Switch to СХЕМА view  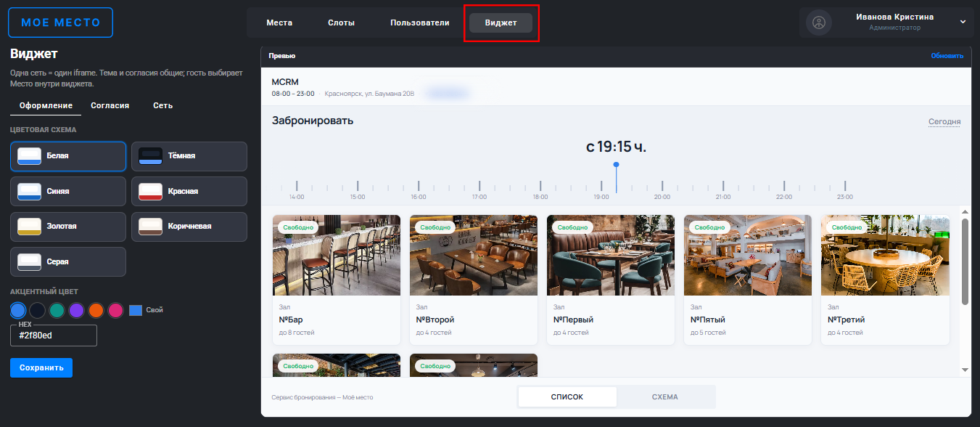(x=665, y=396)
